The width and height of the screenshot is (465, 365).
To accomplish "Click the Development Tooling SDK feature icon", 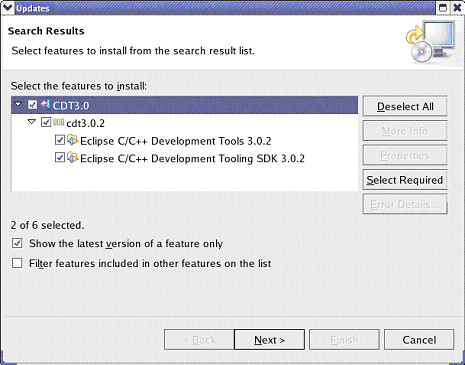I will pyautogui.click(x=72, y=157).
